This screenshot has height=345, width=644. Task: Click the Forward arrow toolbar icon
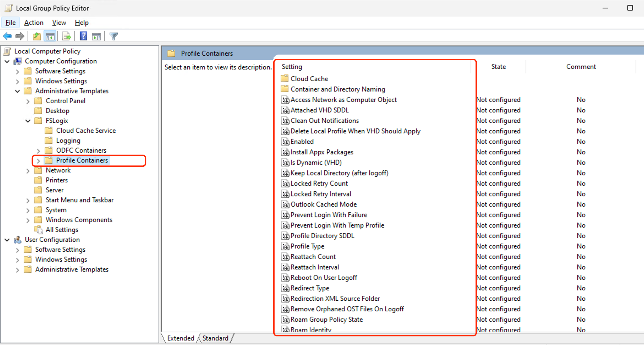point(20,36)
